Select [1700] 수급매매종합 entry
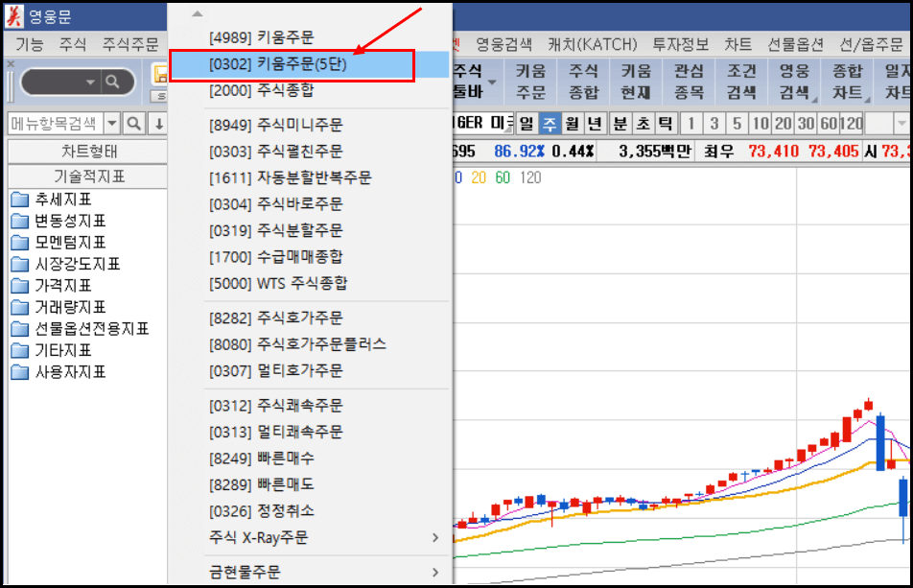This screenshot has height=588, width=913. (310, 257)
